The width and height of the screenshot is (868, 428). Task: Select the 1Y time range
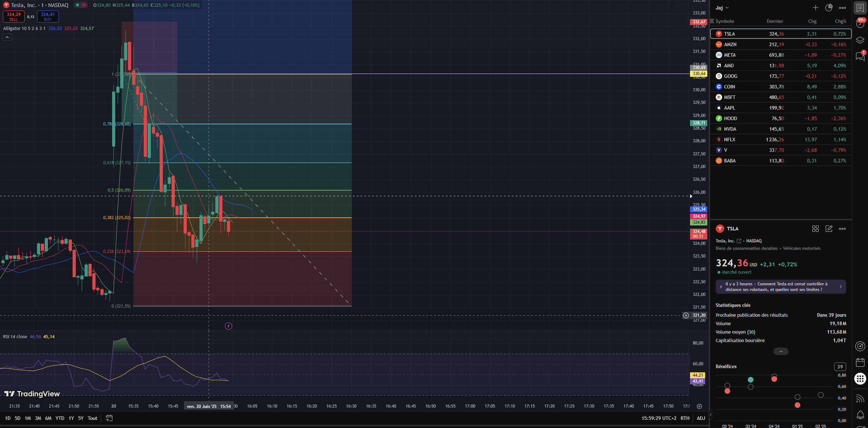point(71,418)
